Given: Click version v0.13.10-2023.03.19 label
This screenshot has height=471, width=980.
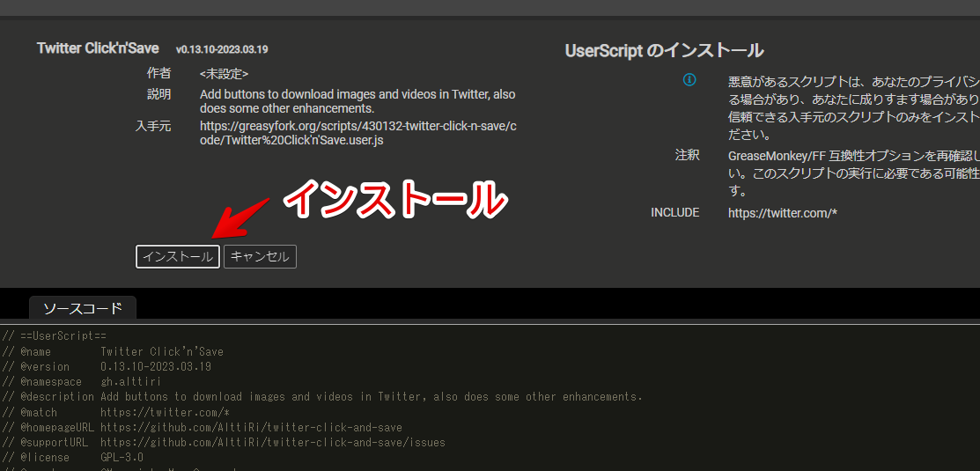Looking at the screenshot, I should [222, 49].
